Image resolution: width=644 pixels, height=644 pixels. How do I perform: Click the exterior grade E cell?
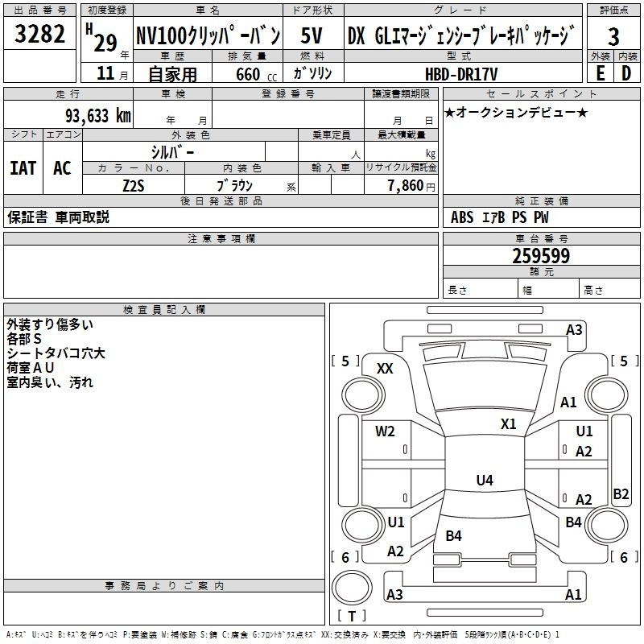pos(600,72)
